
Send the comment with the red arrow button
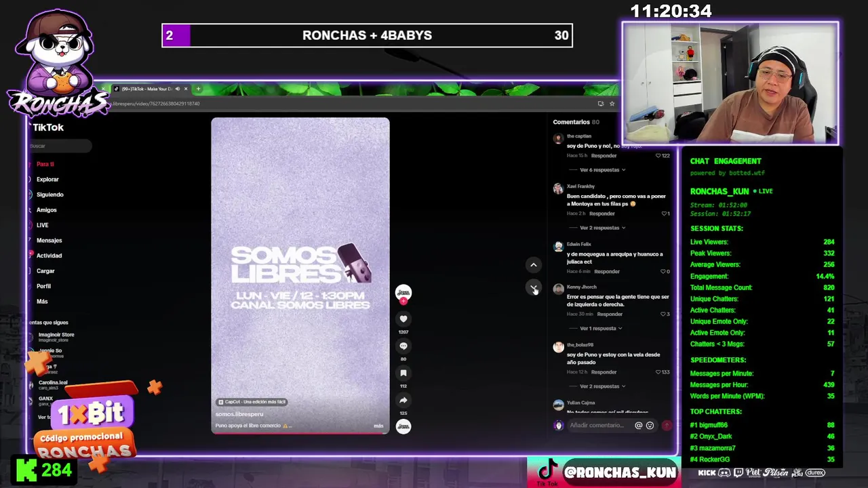tap(667, 426)
